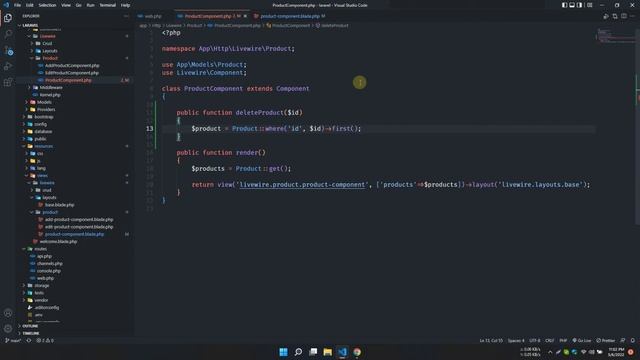Click the open changes icon in editor toolbar

[615, 16]
